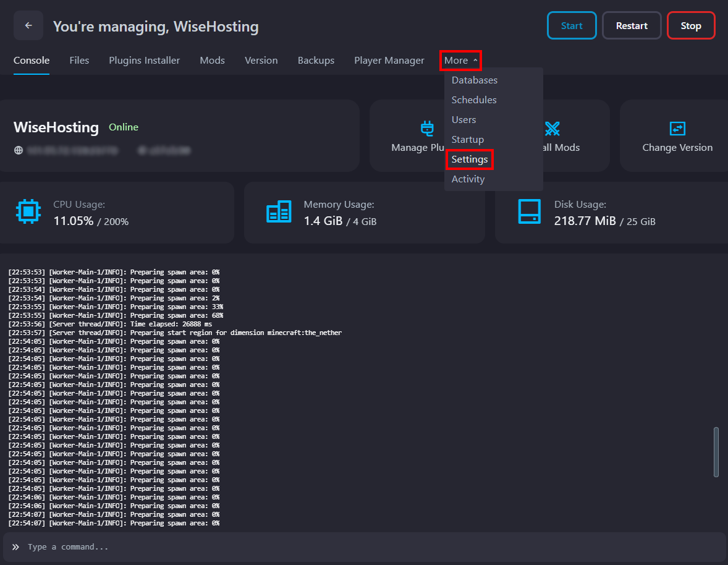Image resolution: width=728 pixels, height=565 pixels.
Task: Open the Player Manager tab
Action: [389, 60]
